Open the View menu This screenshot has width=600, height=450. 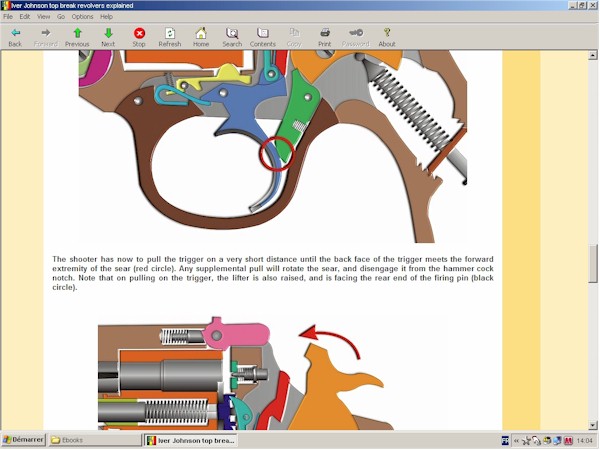tap(43, 16)
